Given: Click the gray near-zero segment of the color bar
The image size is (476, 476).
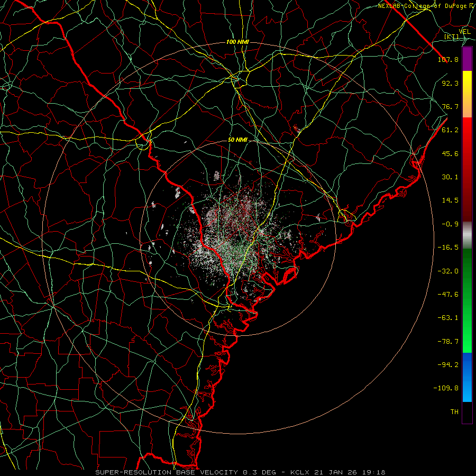Looking at the screenshot, I should coord(467,235).
